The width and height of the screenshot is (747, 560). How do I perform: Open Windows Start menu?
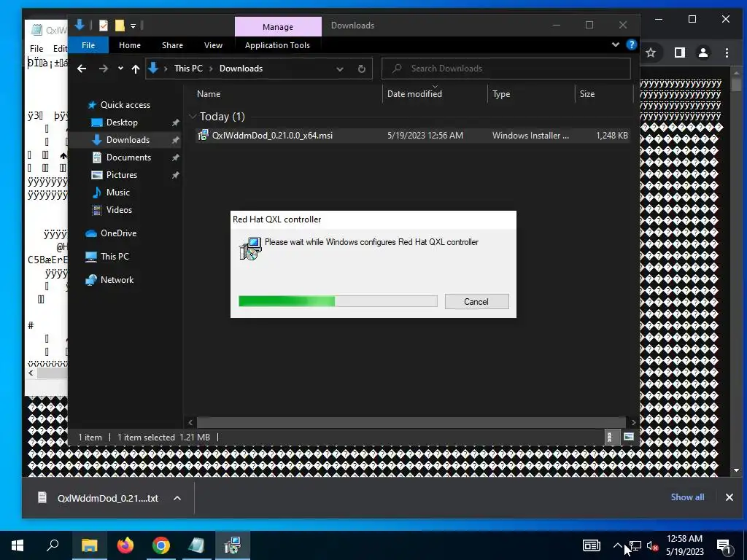[18, 545]
